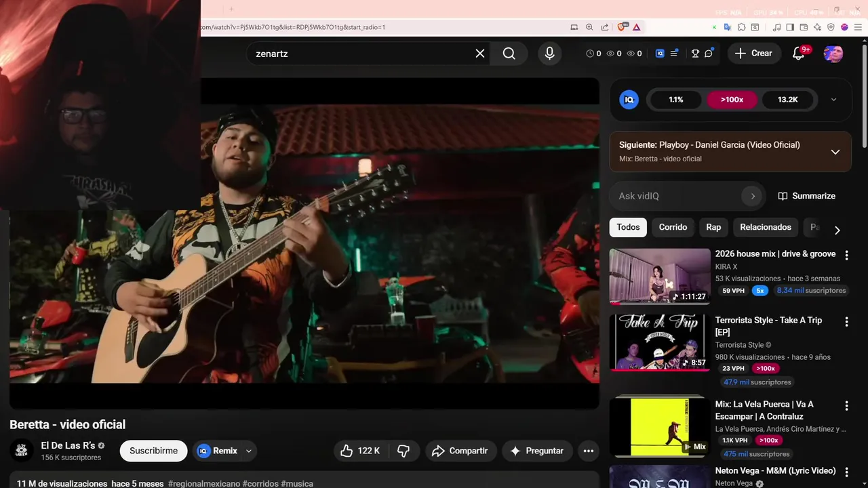Click the Preguntar button

pos(537,451)
